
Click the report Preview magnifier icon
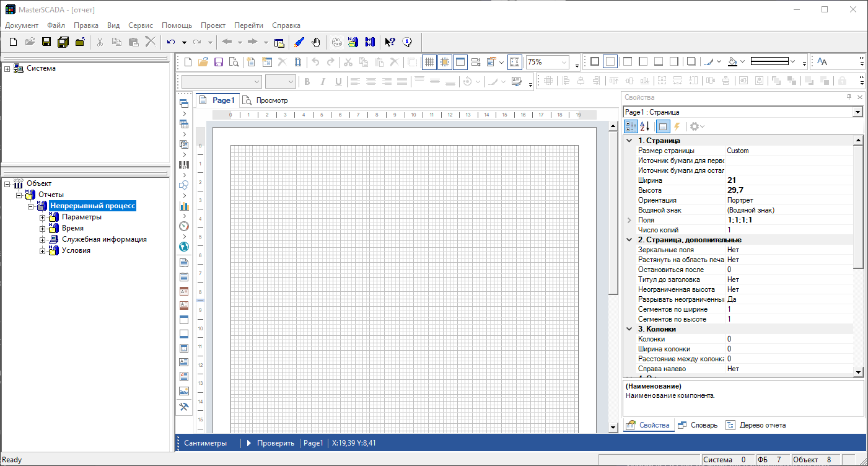(234, 62)
